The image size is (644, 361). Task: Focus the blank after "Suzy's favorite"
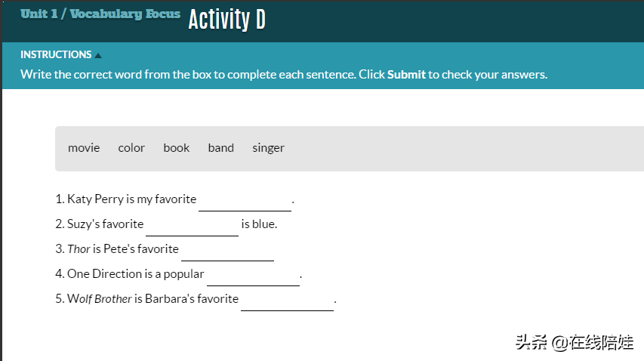pos(192,225)
